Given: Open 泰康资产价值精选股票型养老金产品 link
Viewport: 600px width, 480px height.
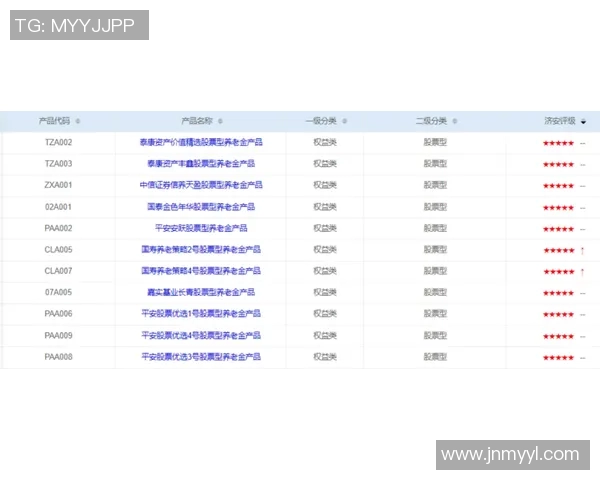Looking at the screenshot, I should tap(201, 142).
